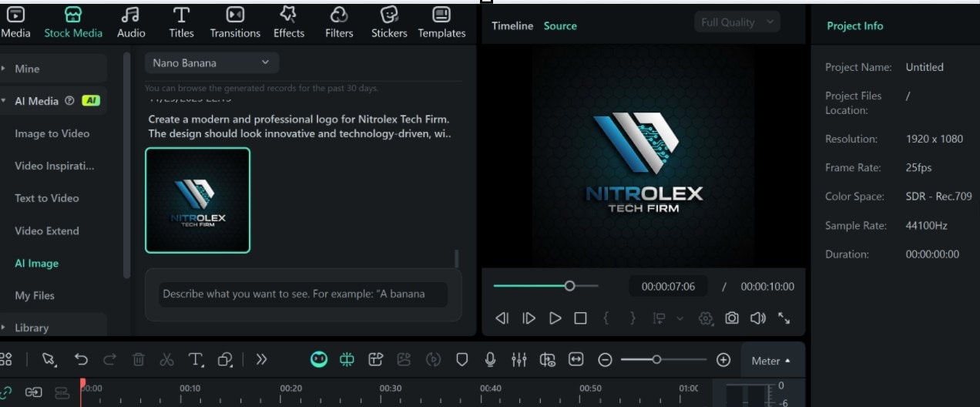Play the preview
980x407 pixels.
point(555,318)
